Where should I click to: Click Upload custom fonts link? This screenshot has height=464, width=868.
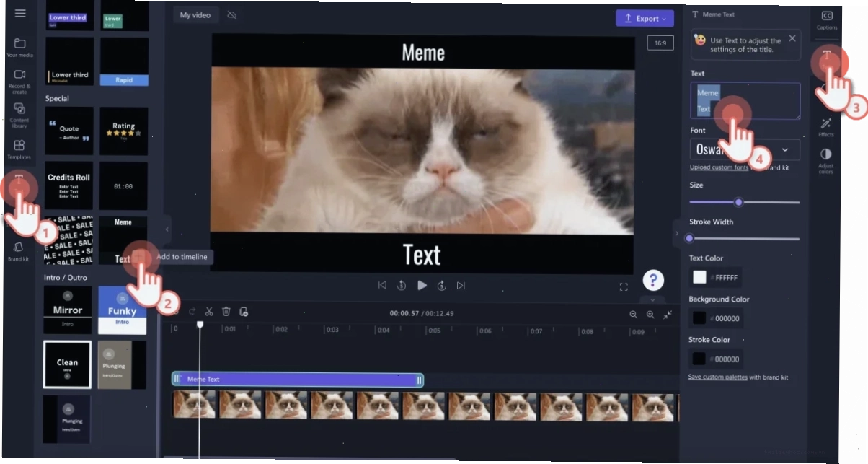(719, 167)
